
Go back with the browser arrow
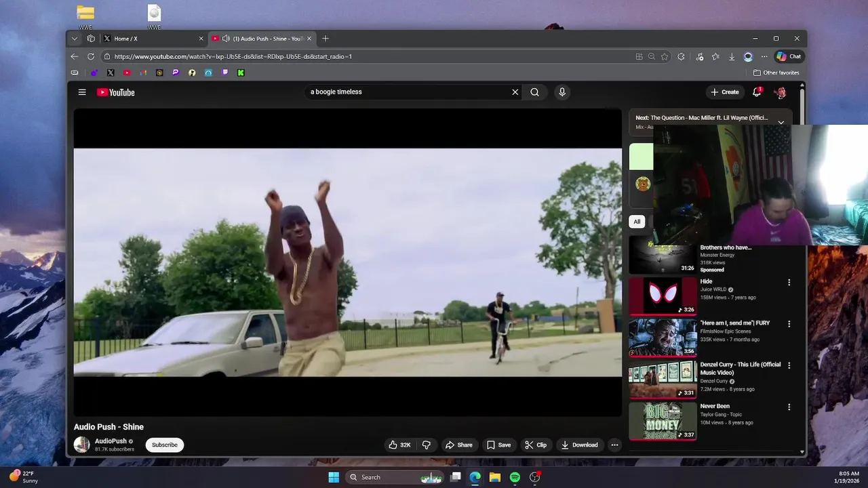pyautogui.click(x=75, y=56)
